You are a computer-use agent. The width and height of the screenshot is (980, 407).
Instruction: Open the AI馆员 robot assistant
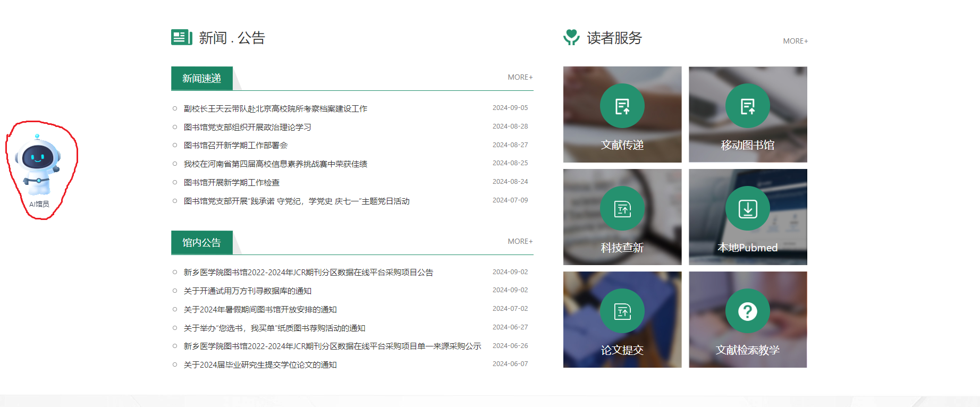pos(38,166)
